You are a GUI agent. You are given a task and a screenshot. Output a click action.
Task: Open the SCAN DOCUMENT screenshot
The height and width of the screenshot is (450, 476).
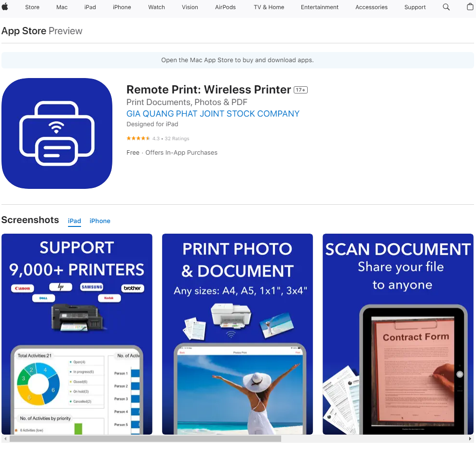[397, 333]
